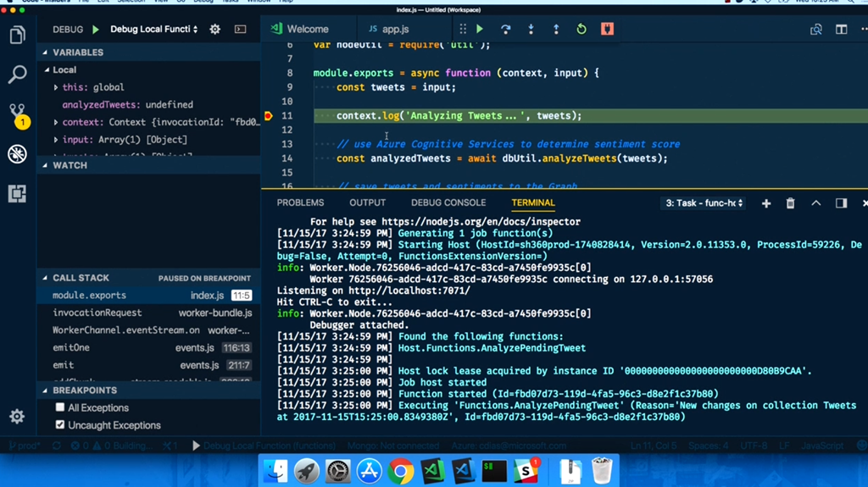Remove the breakpoint on line 11

coord(269,116)
